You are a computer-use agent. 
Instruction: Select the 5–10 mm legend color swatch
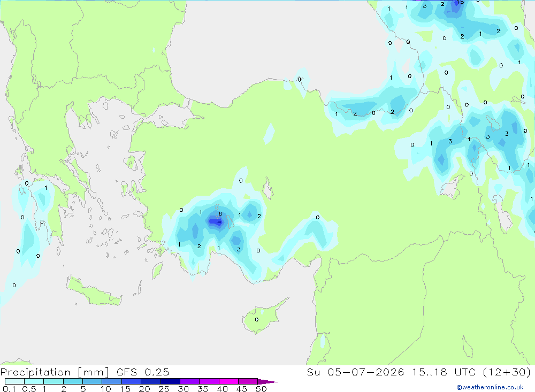(x=93, y=381)
